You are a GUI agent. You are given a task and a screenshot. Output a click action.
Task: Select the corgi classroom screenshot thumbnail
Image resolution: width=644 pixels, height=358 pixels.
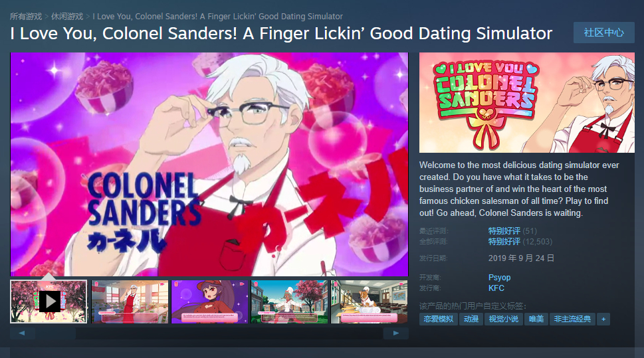(x=370, y=302)
